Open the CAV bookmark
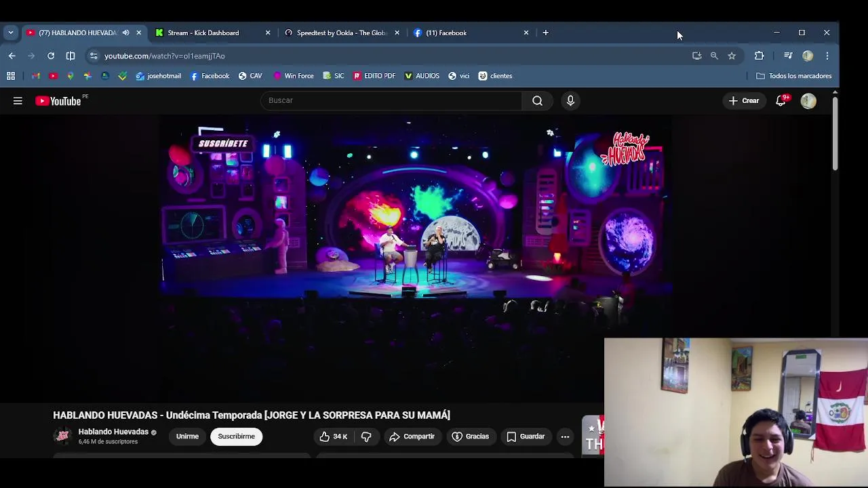Viewport: 868px width, 488px height. pos(250,76)
